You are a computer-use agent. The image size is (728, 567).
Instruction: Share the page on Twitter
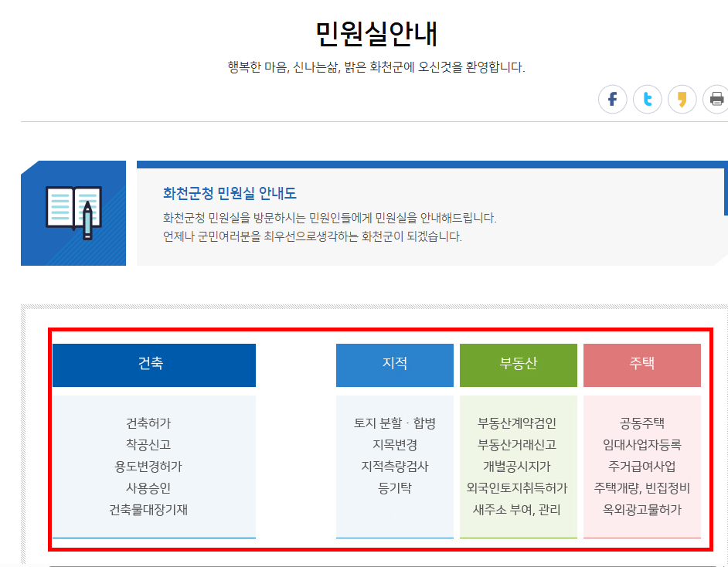tap(647, 99)
